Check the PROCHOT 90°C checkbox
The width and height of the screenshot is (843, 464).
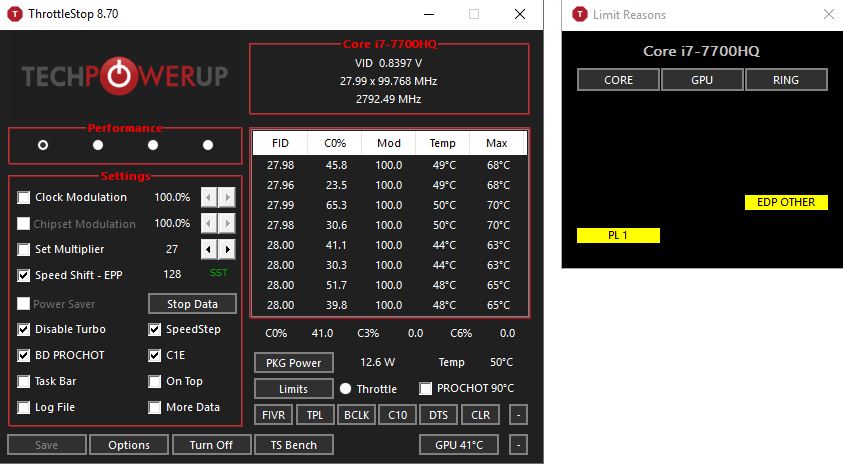(425, 388)
